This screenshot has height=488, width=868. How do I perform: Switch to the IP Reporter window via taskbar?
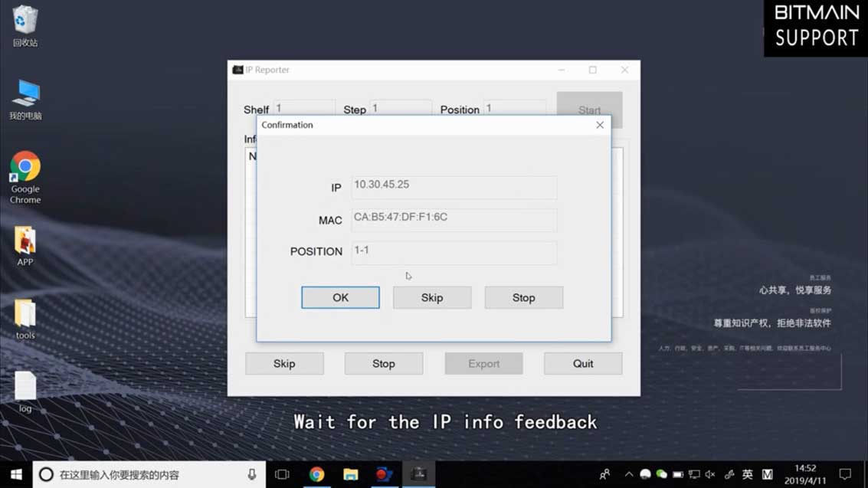click(418, 473)
